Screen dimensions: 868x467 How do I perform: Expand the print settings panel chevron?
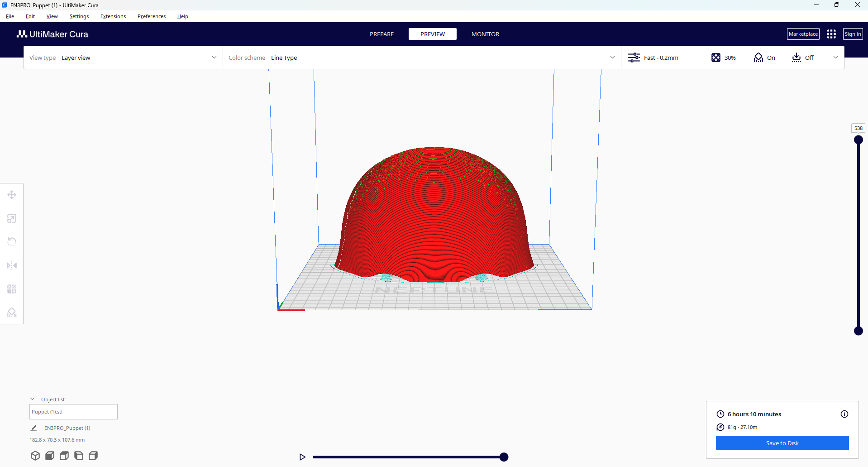pos(835,58)
